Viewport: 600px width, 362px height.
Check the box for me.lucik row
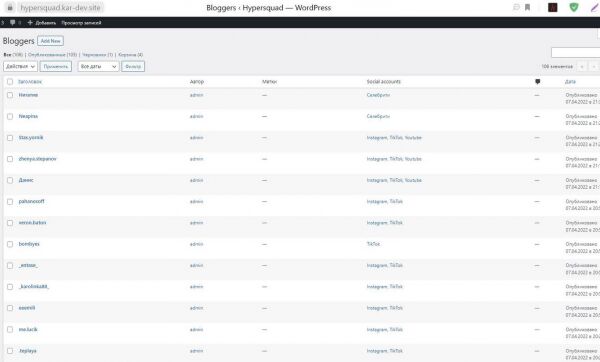pos(10,329)
